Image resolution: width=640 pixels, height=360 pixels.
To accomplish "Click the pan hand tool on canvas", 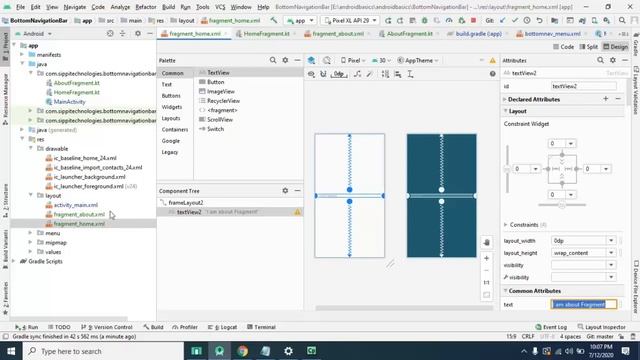I will point(487,242).
